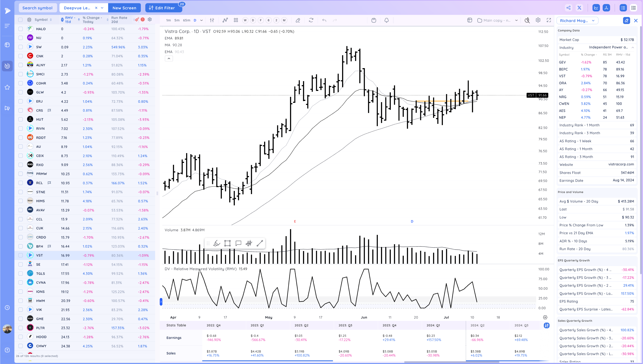Click the refresh chart icon

311,20
